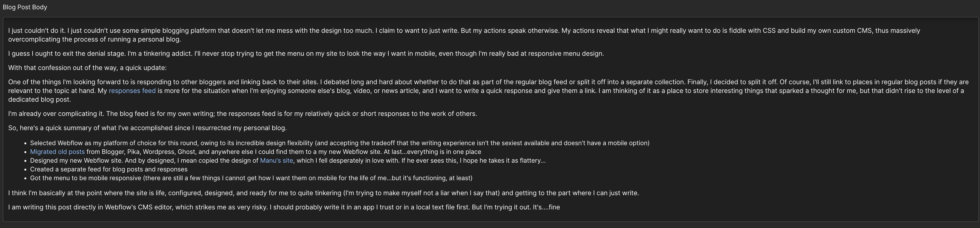Click the 'So, here's a quick summary' line
Viewport: 980px width, 228px height.
pos(148,128)
